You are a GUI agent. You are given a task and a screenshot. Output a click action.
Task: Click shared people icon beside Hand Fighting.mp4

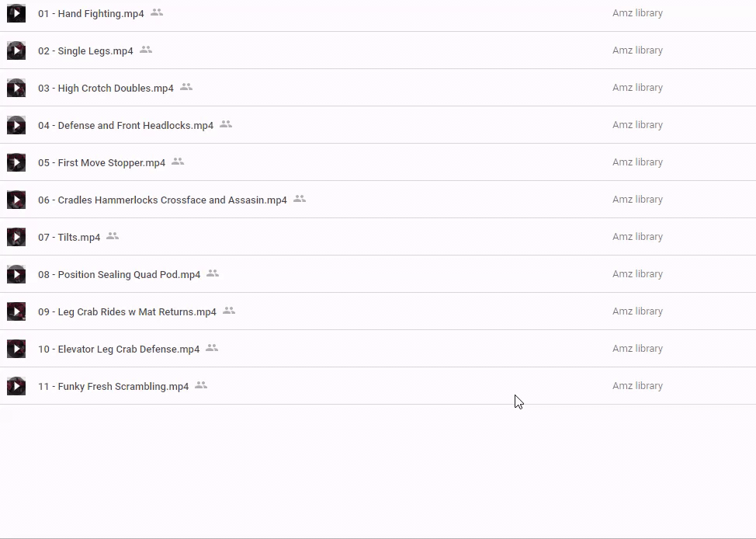coord(157,12)
